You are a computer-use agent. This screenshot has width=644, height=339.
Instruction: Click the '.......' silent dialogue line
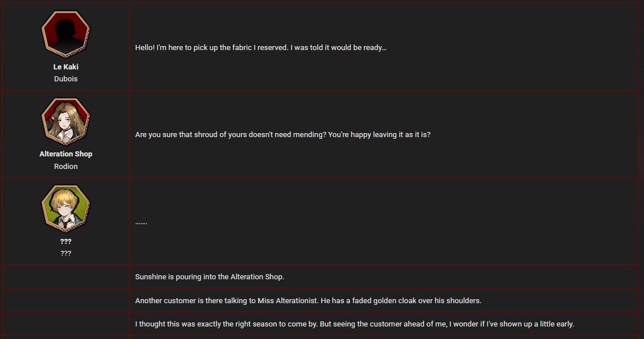(x=141, y=222)
